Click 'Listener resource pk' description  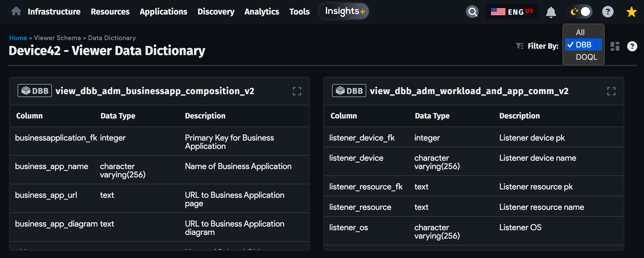pos(536,187)
